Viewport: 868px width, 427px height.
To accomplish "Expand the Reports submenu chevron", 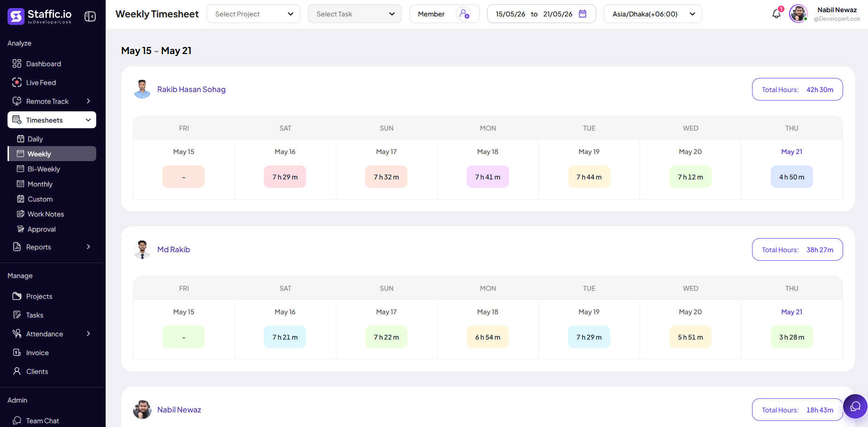I will coord(88,247).
